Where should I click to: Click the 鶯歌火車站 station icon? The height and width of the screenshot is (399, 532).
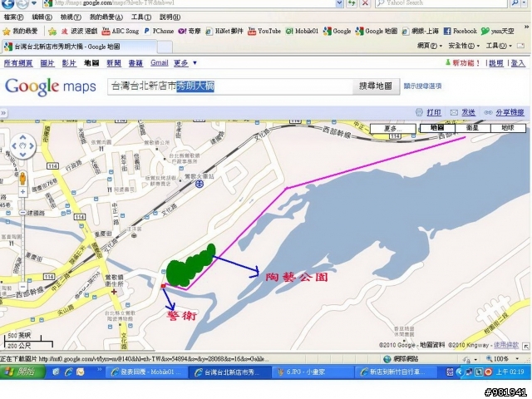pyautogui.click(x=199, y=184)
